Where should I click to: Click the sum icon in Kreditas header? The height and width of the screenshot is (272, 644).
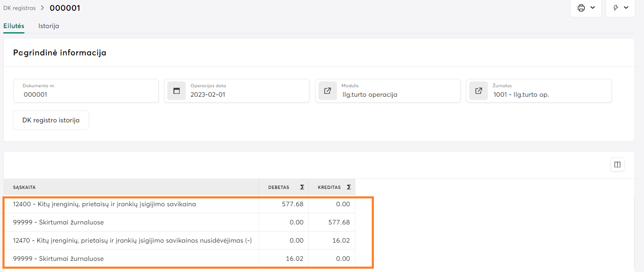[x=349, y=187]
